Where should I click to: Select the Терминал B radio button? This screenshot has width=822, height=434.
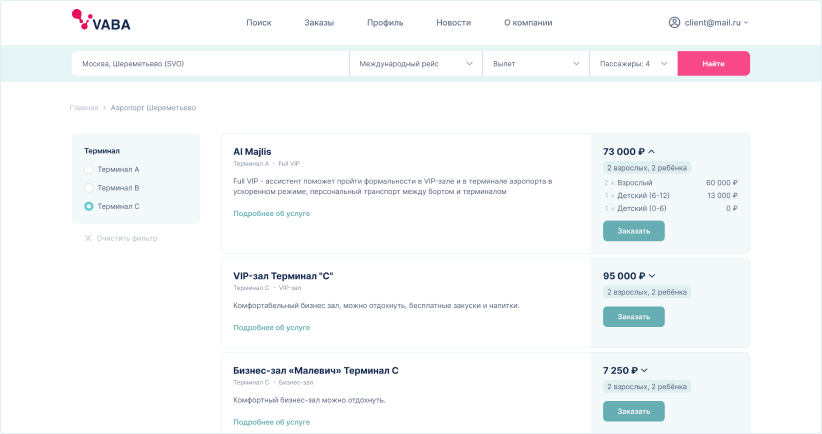coord(89,187)
